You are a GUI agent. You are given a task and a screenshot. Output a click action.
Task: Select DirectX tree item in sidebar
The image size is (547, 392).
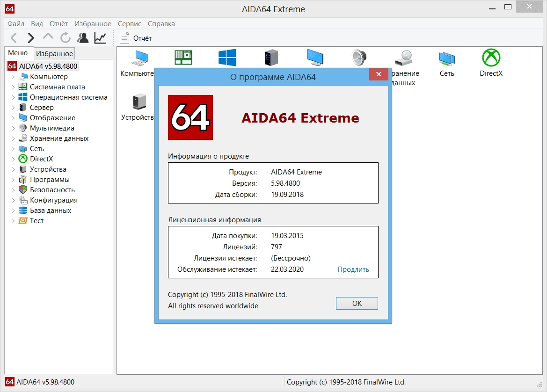[41, 159]
